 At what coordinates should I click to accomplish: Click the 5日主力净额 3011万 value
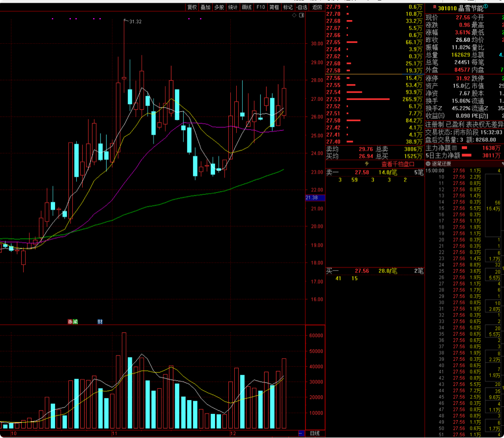click(x=491, y=156)
